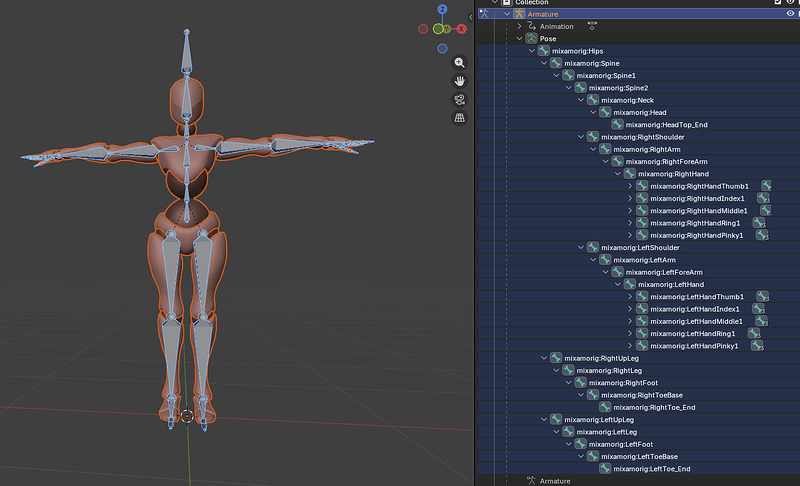Click child bones icon right of RightHandIndex1
Image resolution: width=800 pixels, height=486 pixels.
(763, 198)
